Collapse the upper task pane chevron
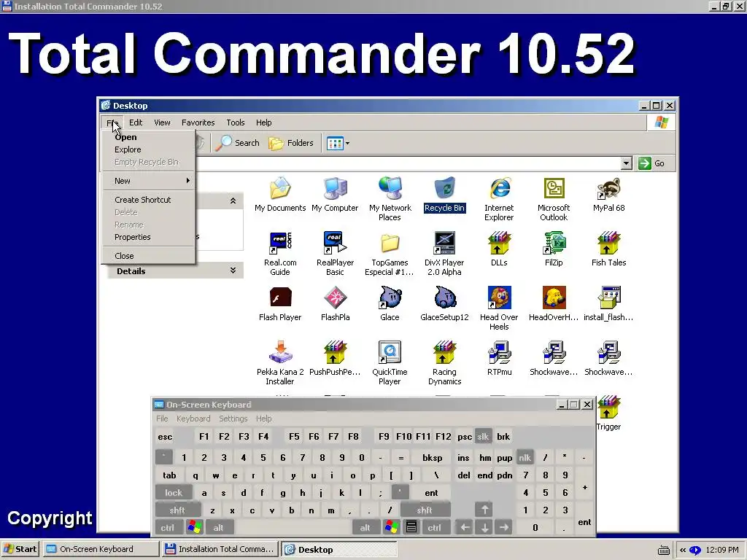747x560 pixels. coord(233,201)
